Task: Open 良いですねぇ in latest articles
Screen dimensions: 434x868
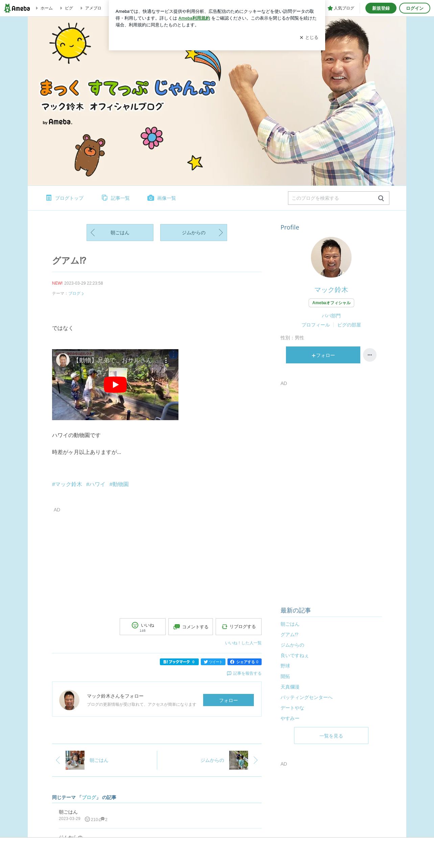Action: [x=295, y=656]
